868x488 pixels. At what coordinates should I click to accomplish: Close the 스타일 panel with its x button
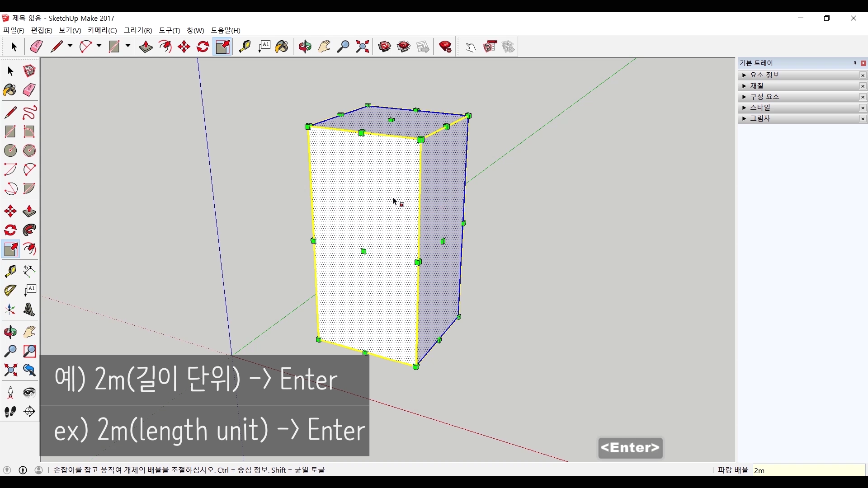(x=863, y=108)
